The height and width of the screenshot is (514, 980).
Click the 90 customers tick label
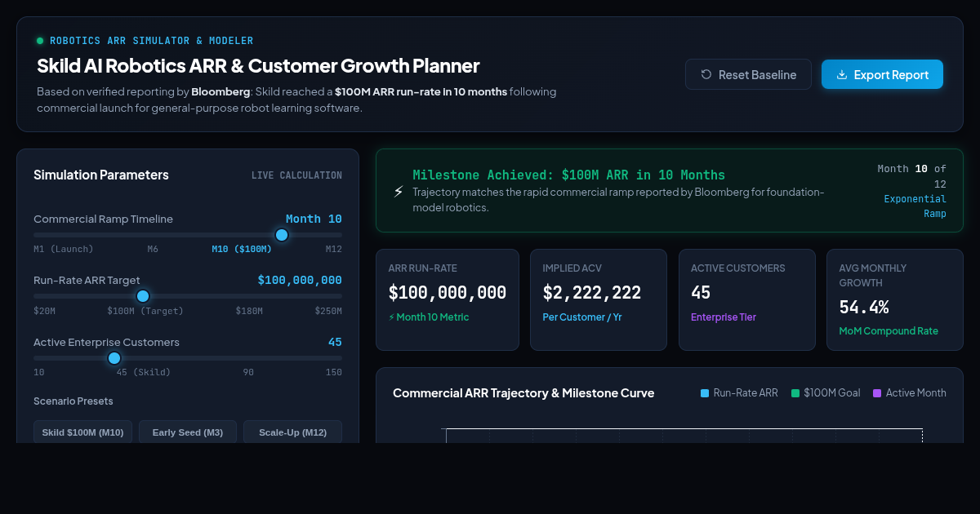(x=248, y=372)
